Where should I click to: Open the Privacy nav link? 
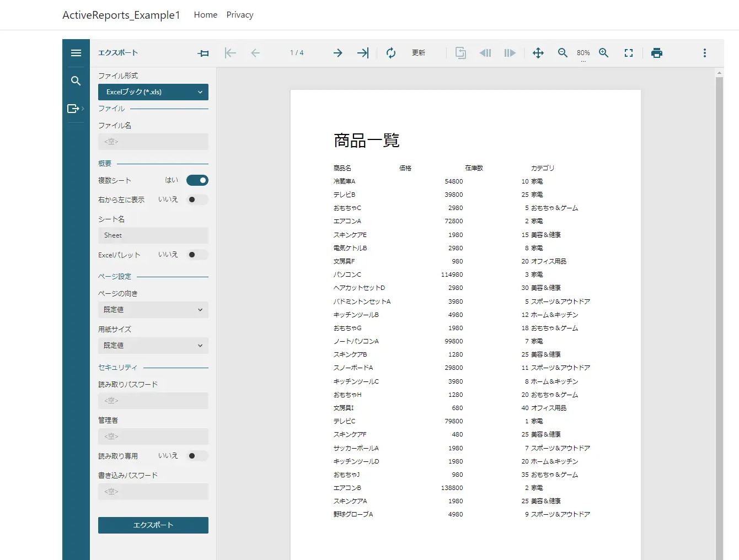point(240,15)
